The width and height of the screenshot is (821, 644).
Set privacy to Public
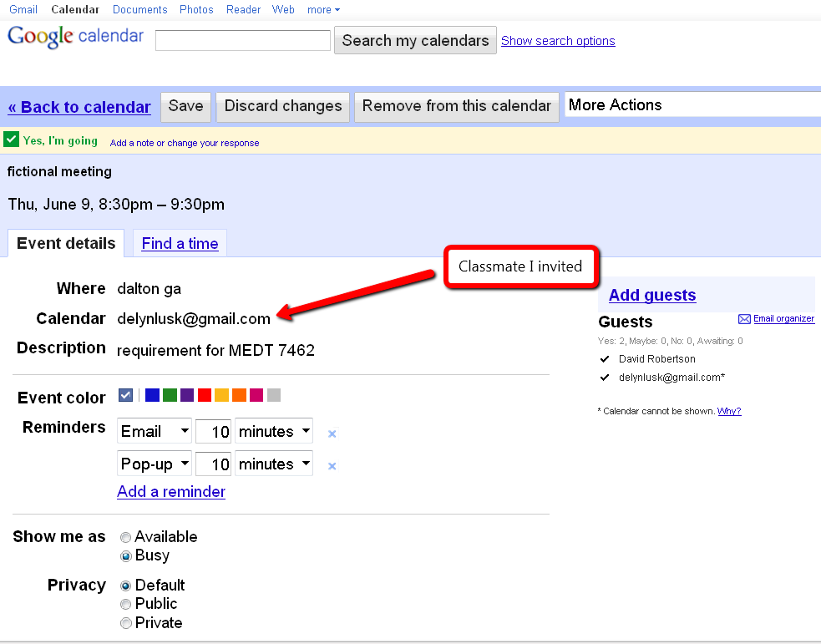pyautogui.click(x=126, y=604)
